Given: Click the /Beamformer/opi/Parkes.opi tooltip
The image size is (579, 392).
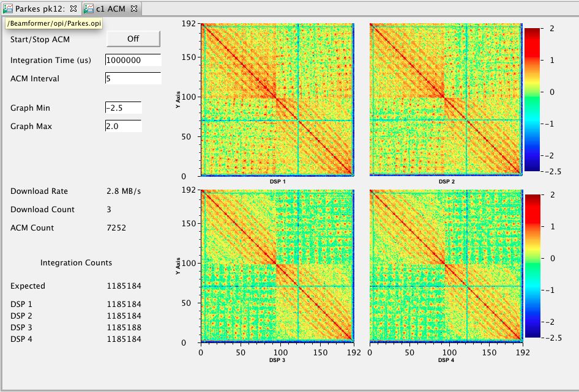Looking at the screenshot, I should coord(54,23).
